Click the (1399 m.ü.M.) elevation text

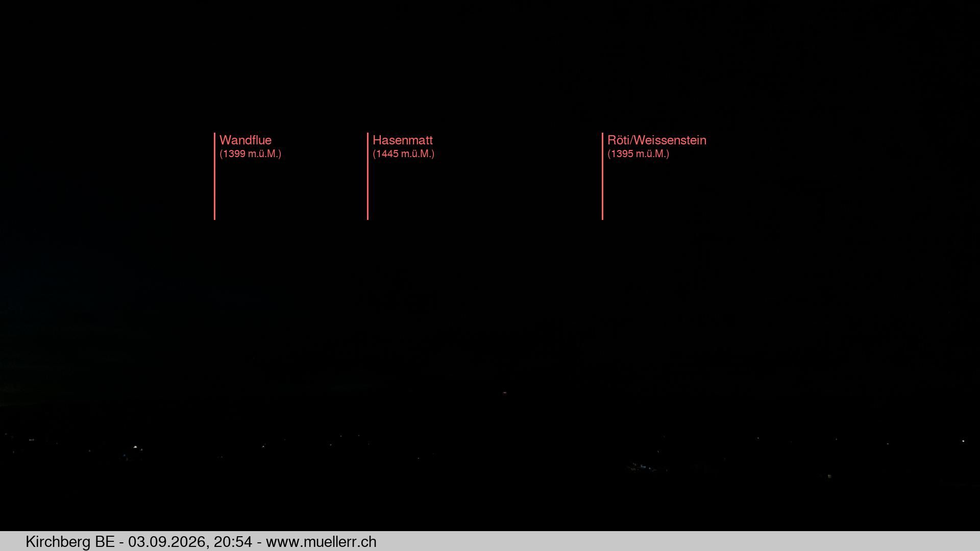[x=251, y=154]
